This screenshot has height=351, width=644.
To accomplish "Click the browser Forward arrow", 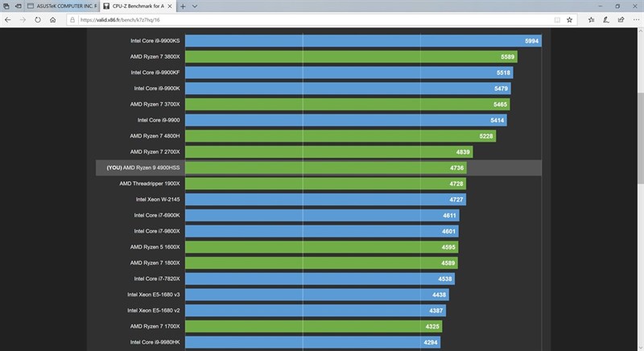I will tap(23, 19).
